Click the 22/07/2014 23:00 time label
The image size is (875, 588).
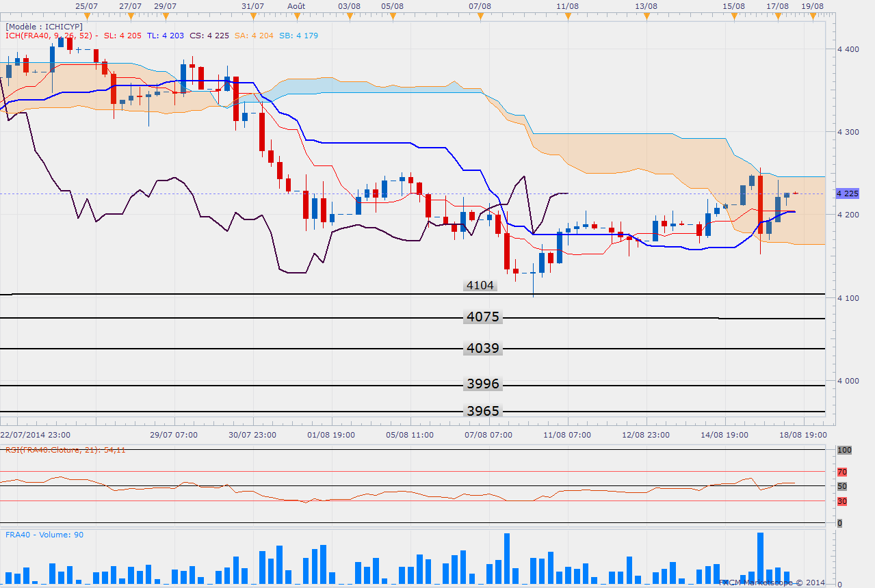tap(34, 434)
